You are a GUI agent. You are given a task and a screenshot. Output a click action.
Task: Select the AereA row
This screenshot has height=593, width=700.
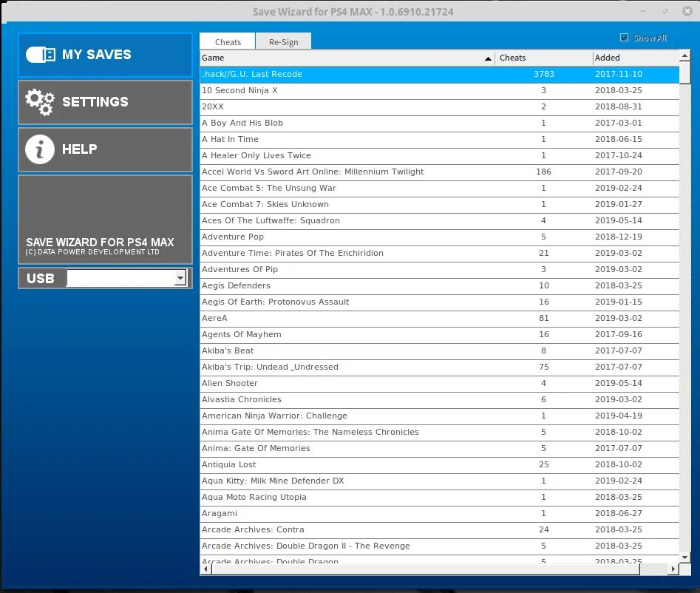[x=440, y=319]
